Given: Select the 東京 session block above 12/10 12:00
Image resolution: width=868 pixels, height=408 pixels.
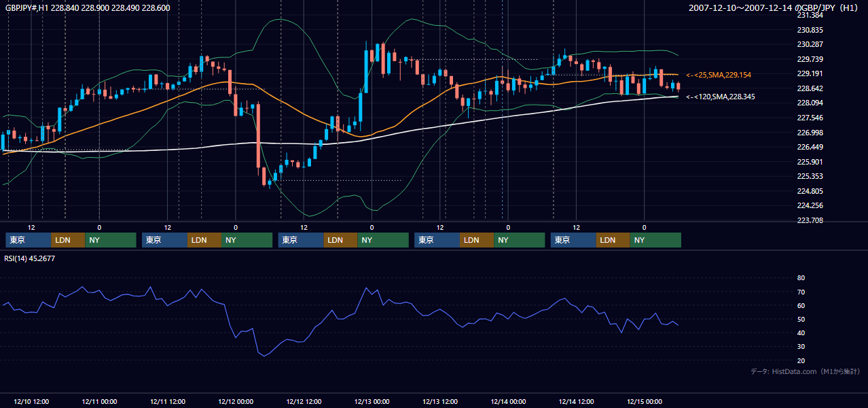Looking at the screenshot, I should click(29, 240).
